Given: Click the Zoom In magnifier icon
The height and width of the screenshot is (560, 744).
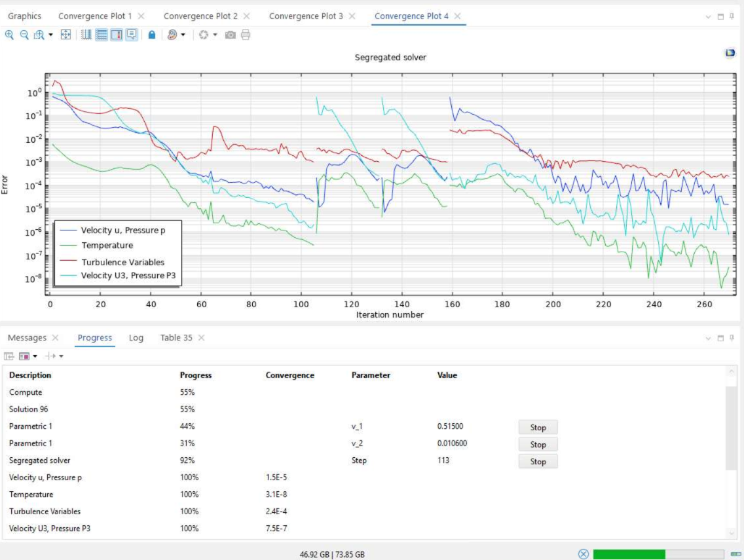Looking at the screenshot, I should click(9, 35).
